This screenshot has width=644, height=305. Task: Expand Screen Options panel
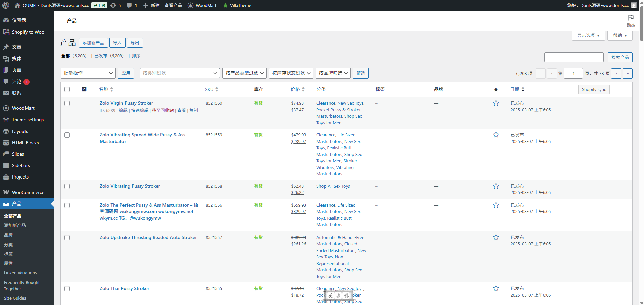pyautogui.click(x=588, y=35)
